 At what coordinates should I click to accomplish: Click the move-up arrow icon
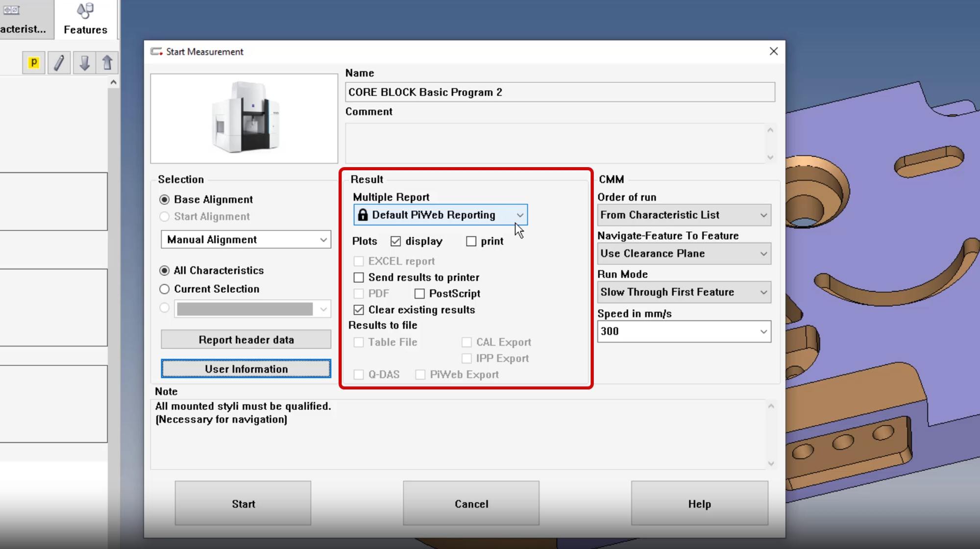(x=107, y=62)
